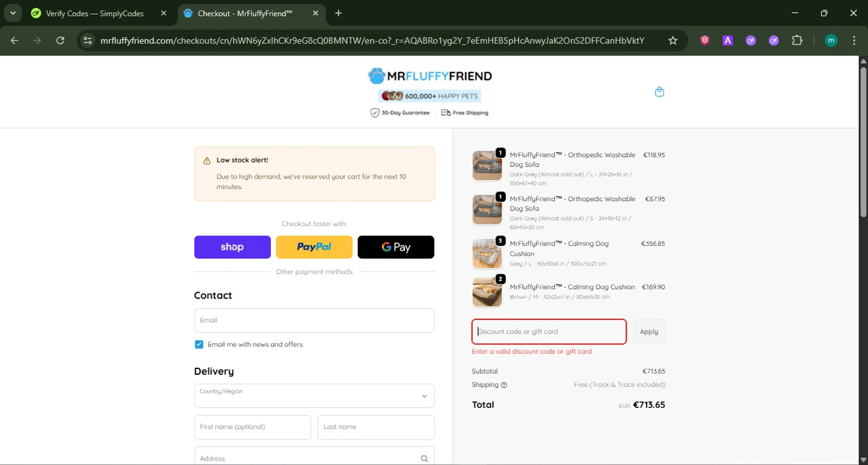Open the purple A extension

tap(727, 40)
